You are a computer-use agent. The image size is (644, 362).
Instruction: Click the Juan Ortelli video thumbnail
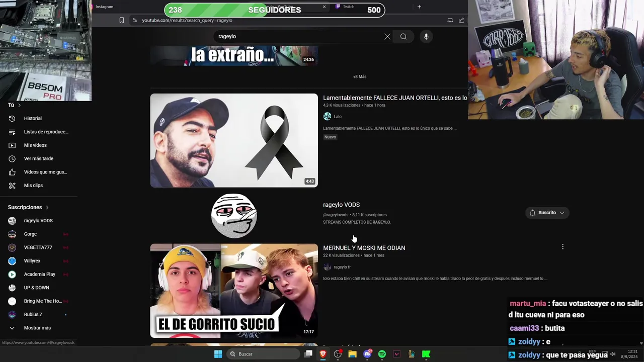(x=234, y=140)
